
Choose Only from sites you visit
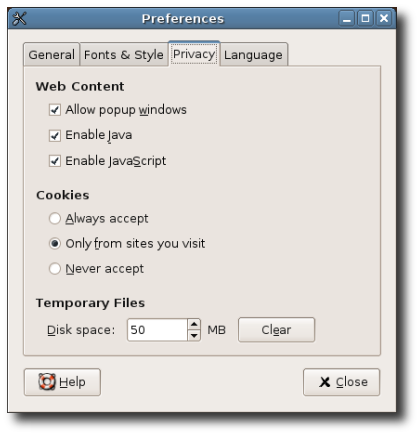tap(55, 244)
